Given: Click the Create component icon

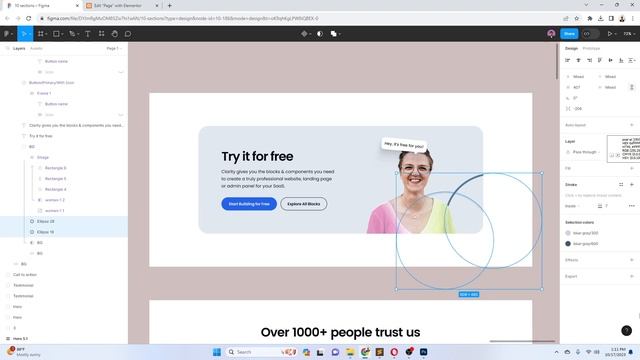Looking at the screenshot, I should 304,34.
